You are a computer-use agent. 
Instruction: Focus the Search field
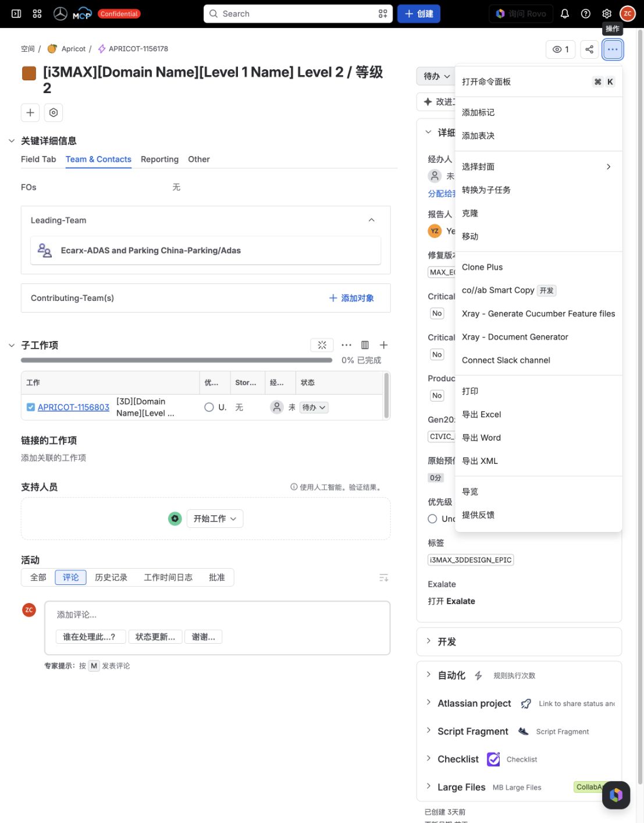(x=298, y=13)
